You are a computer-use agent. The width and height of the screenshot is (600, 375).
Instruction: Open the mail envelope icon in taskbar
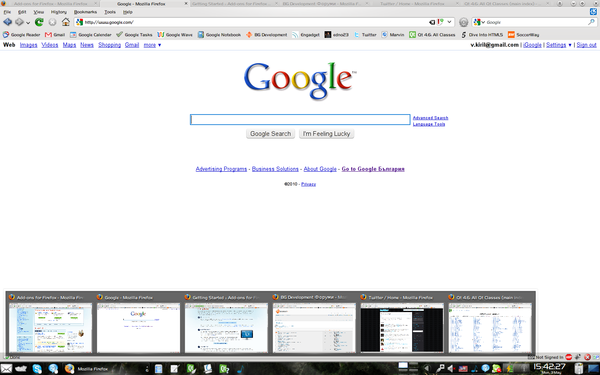[x=6, y=368]
